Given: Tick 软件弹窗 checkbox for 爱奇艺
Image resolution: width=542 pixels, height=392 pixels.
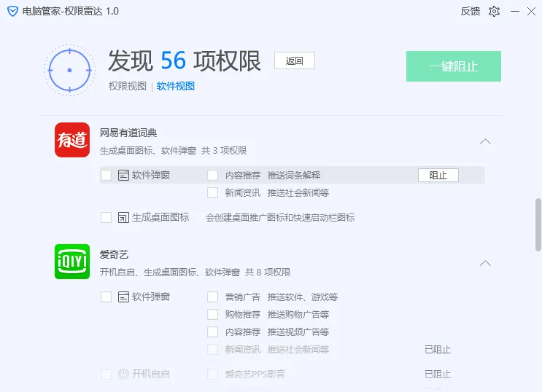Looking at the screenshot, I should [x=106, y=297].
